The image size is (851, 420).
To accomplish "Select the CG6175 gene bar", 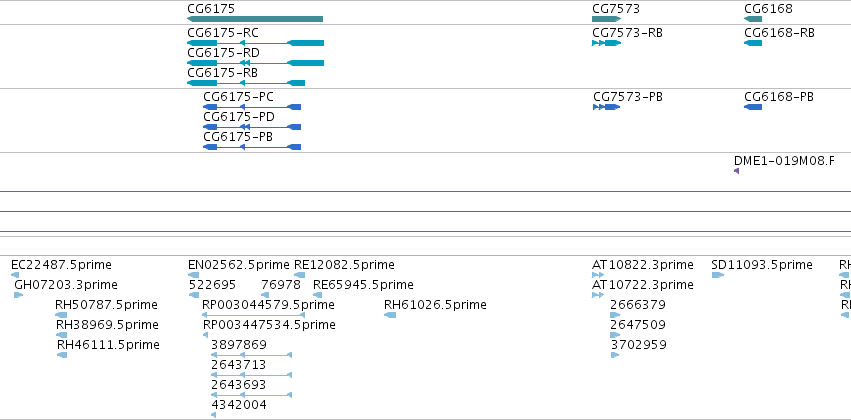I will [255, 19].
